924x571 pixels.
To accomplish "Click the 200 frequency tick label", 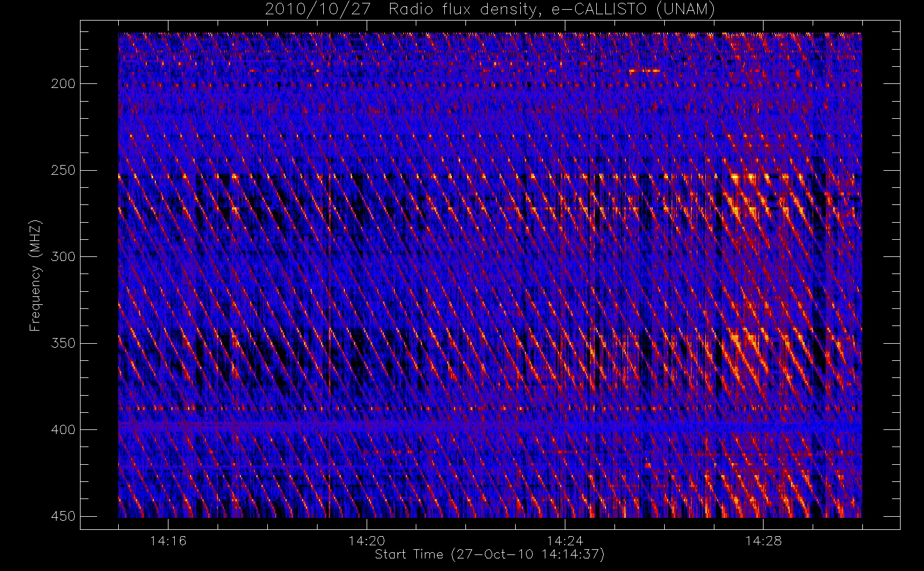I will click(x=63, y=83).
